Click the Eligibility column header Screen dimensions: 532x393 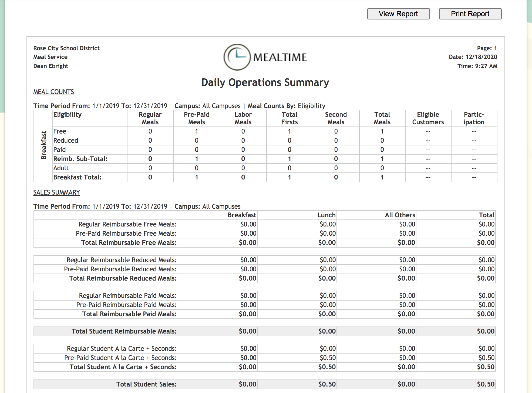pyautogui.click(x=67, y=115)
